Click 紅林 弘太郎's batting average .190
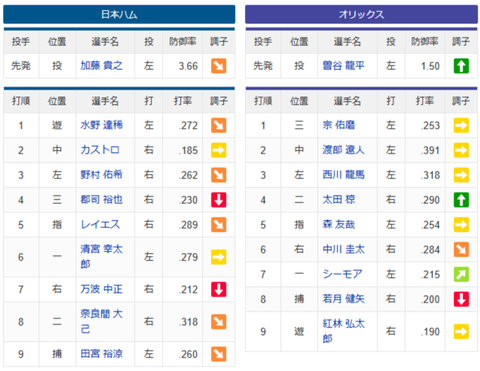The height and width of the screenshot is (371, 480). [430, 332]
